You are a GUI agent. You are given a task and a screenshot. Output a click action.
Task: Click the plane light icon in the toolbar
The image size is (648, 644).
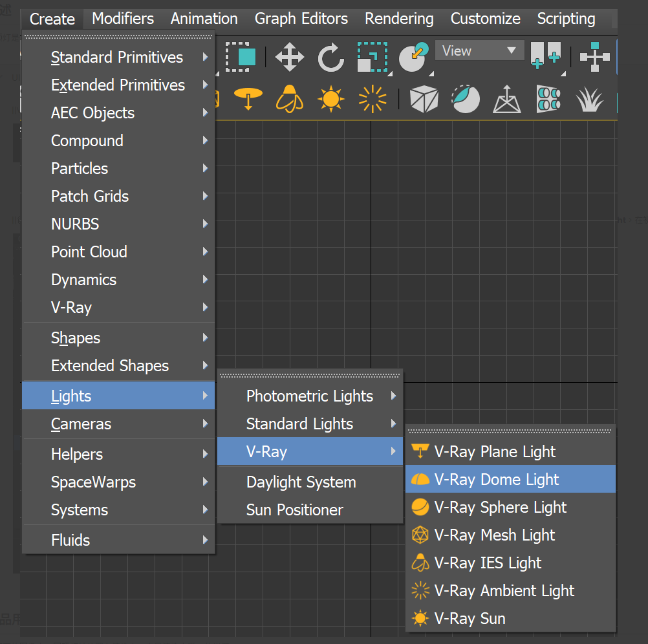(x=248, y=98)
